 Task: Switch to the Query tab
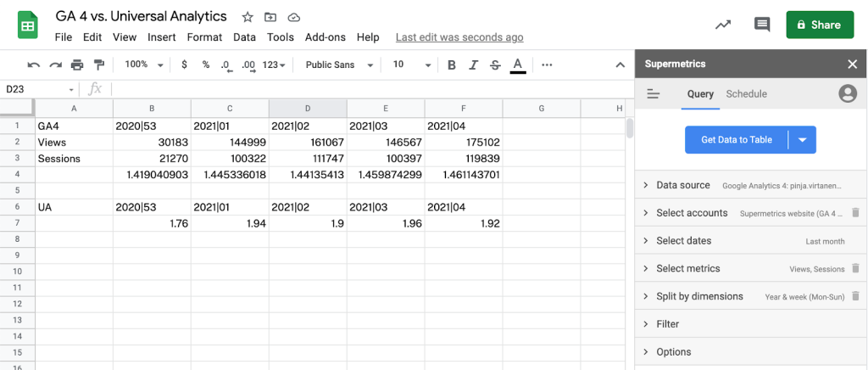700,94
